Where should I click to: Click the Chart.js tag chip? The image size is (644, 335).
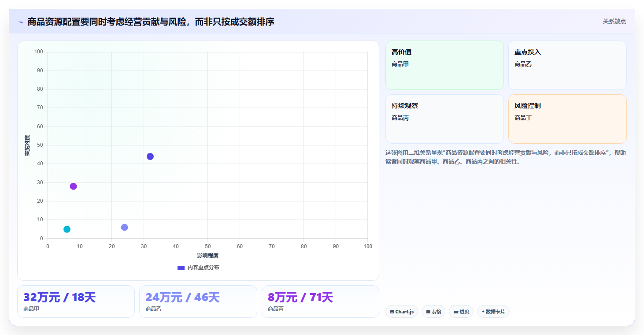point(402,312)
